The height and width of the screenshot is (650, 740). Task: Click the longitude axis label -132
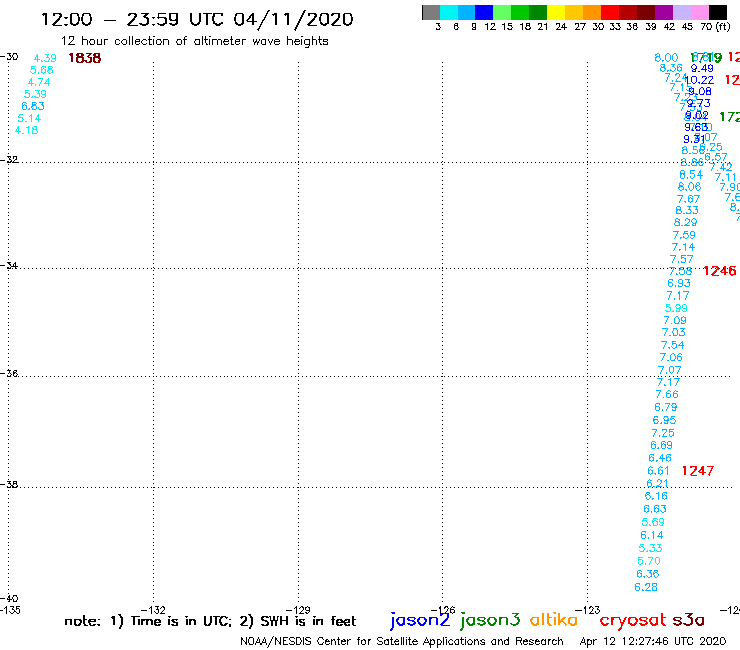pyautogui.click(x=153, y=610)
